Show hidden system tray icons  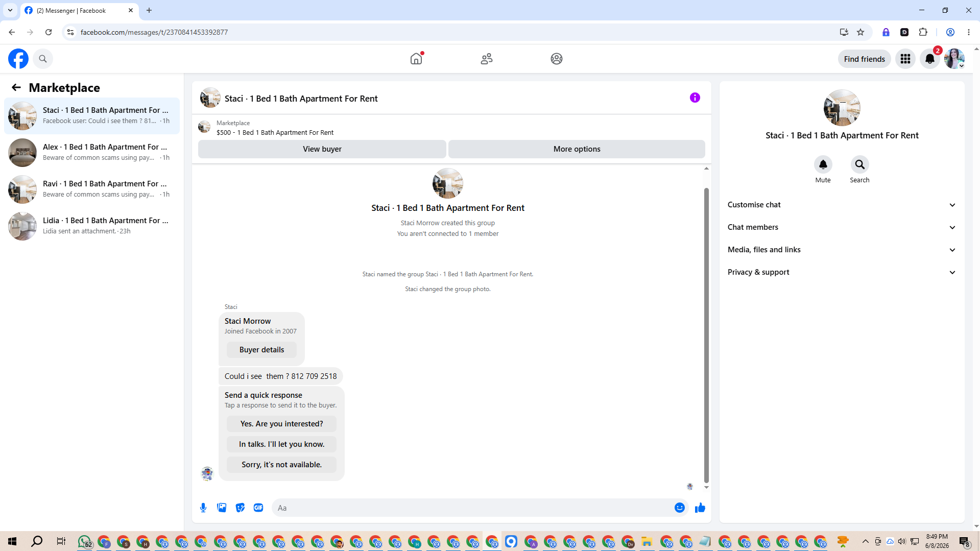pyautogui.click(x=865, y=541)
